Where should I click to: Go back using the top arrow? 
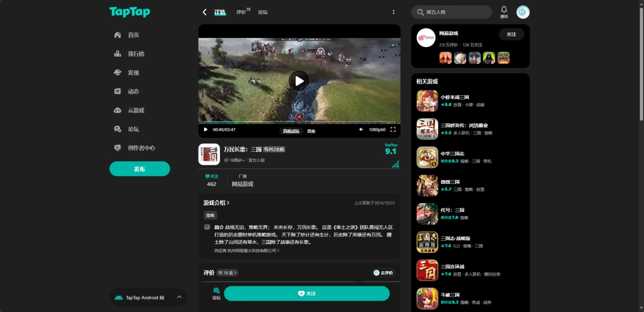pos(205,12)
